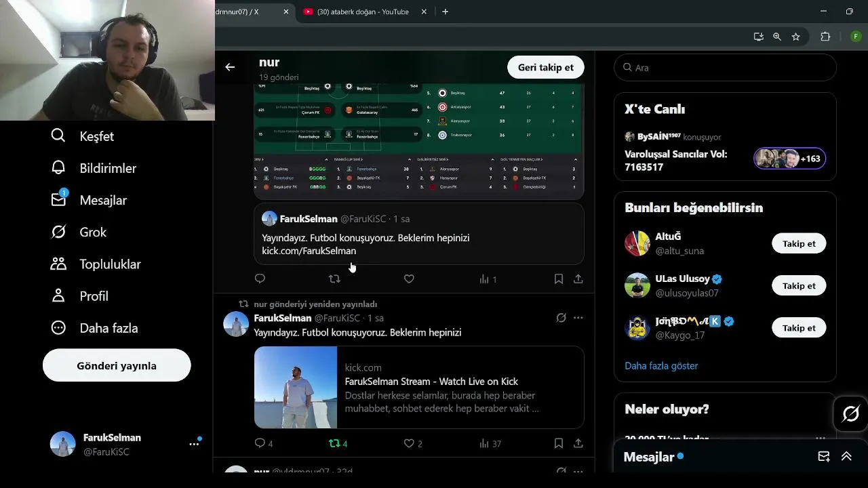The height and width of the screenshot is (488, 868).
Task: Open Varoluşsal Sancılar live space title
Action: coord(676,160)
